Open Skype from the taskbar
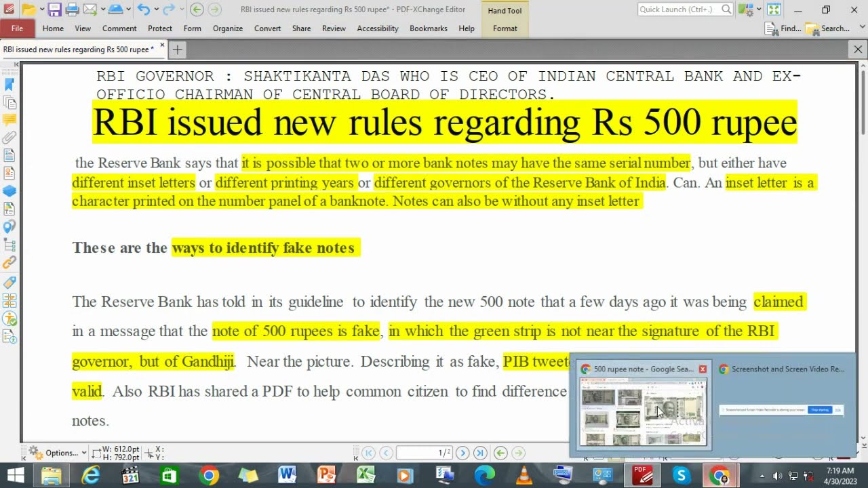 pos(680,475)
